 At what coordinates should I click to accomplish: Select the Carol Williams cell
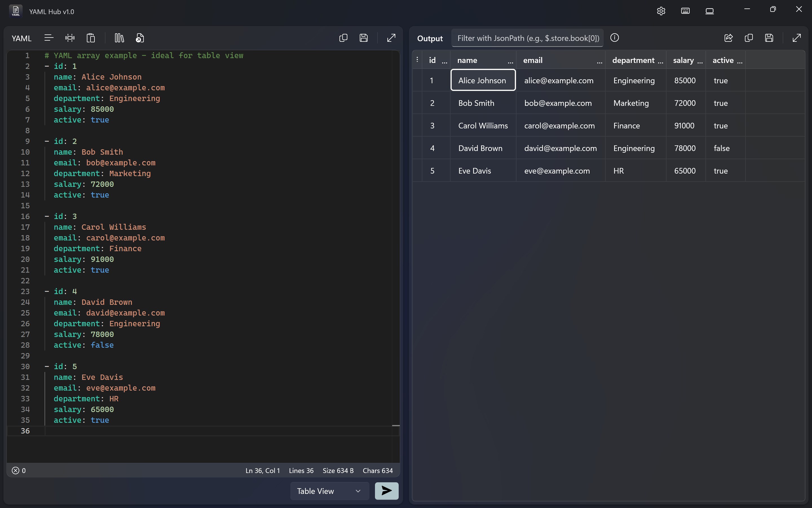[483, 125]
